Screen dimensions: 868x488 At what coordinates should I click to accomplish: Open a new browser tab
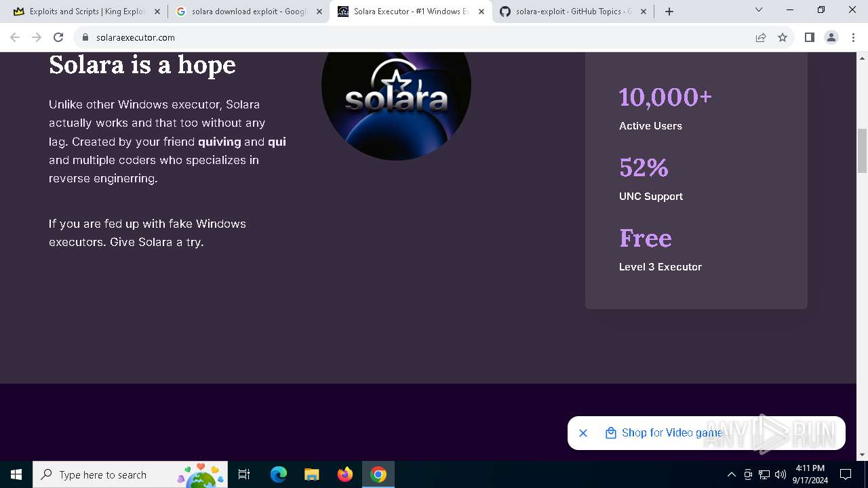[x=669, y=12]
